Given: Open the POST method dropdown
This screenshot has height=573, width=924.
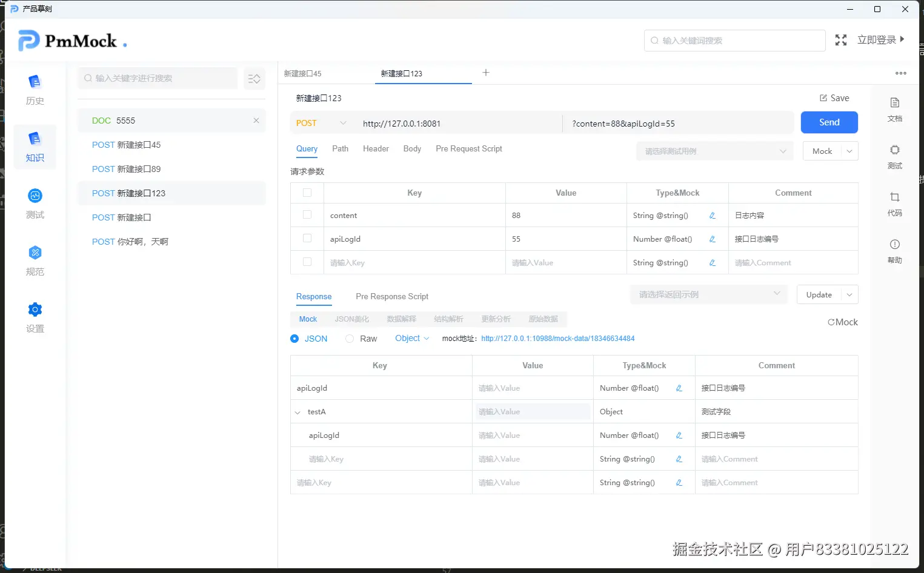Looking at the screenshot, I should point(321,123).
